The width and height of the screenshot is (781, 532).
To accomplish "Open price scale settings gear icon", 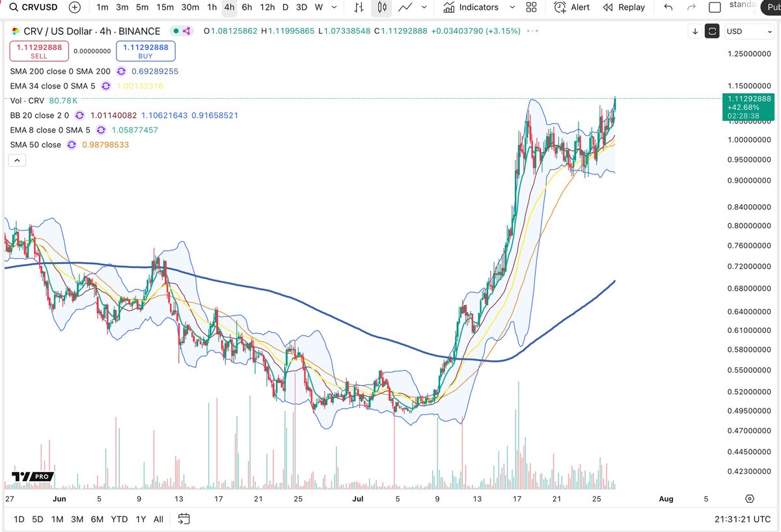I will point(750,499).
